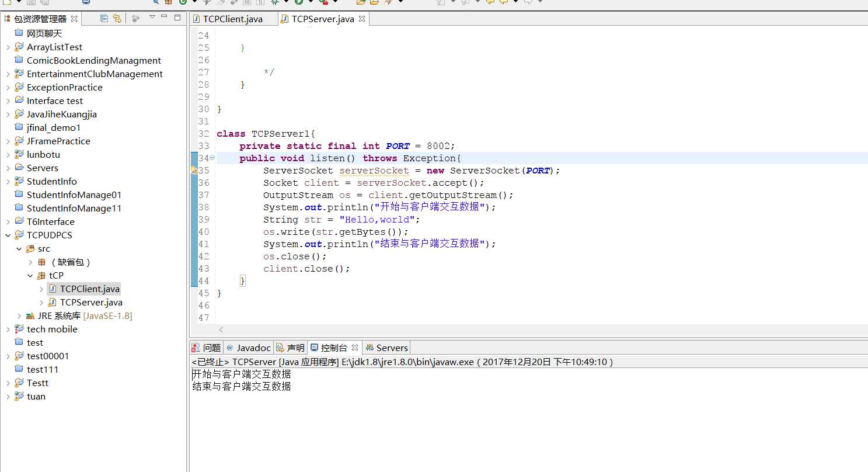
Task: Open the 声明 declaration tab
Action: click(x=290, y=348)
